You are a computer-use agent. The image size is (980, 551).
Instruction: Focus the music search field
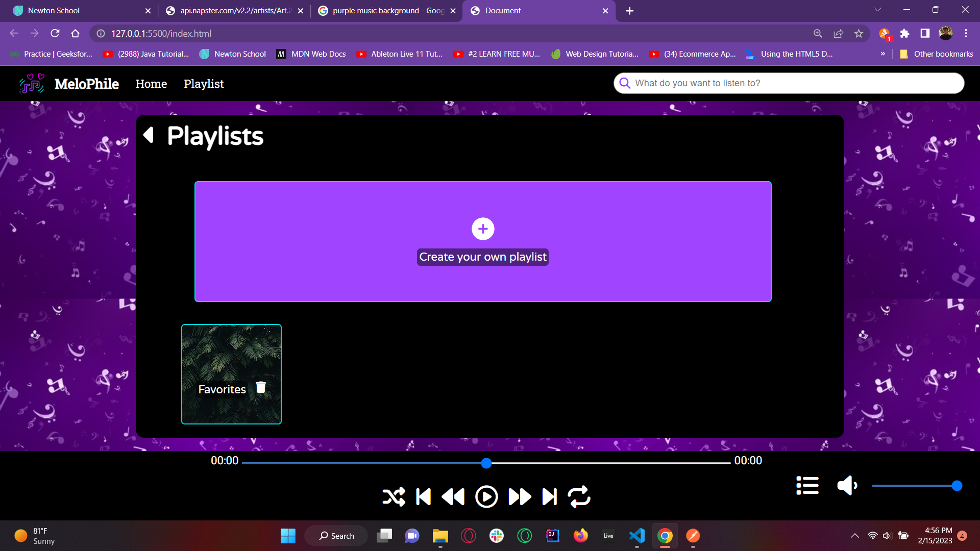pyautogui.click(x=789, y=83)
